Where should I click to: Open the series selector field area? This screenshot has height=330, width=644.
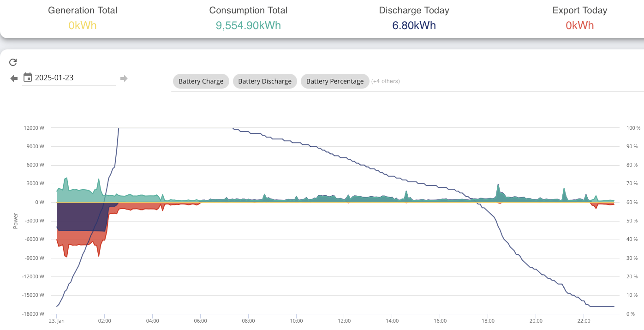pyautogui.click(x=407, y=81)
